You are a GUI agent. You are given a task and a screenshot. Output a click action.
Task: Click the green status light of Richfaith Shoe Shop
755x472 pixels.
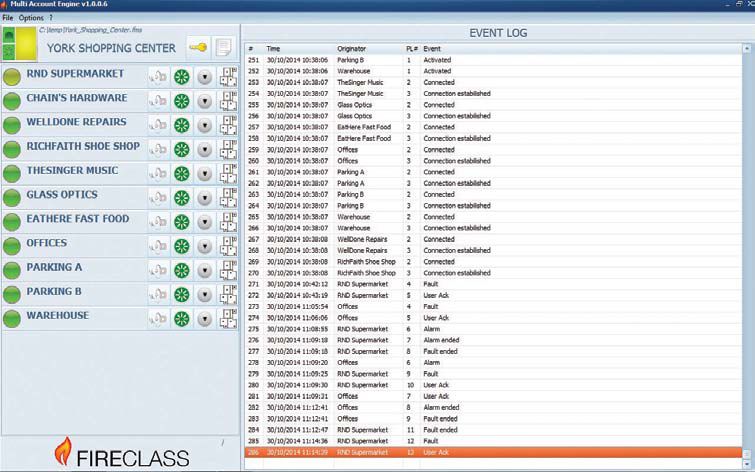(x=12, y=149)
